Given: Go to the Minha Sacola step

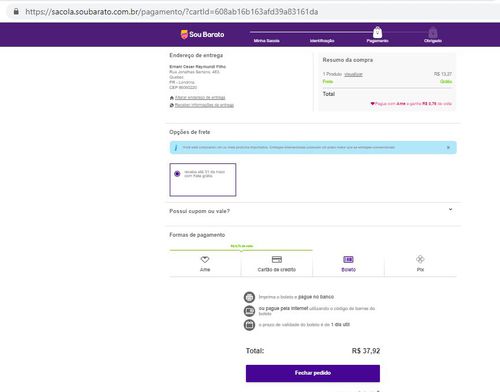Looking at the screenshot, I should [266, 41].
